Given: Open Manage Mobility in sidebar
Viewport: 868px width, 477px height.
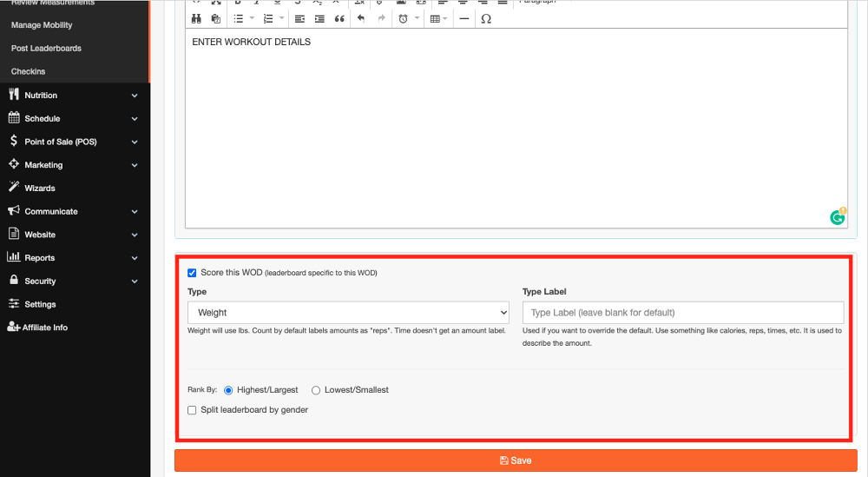Looking at the screenshot, I should point(42,25).
